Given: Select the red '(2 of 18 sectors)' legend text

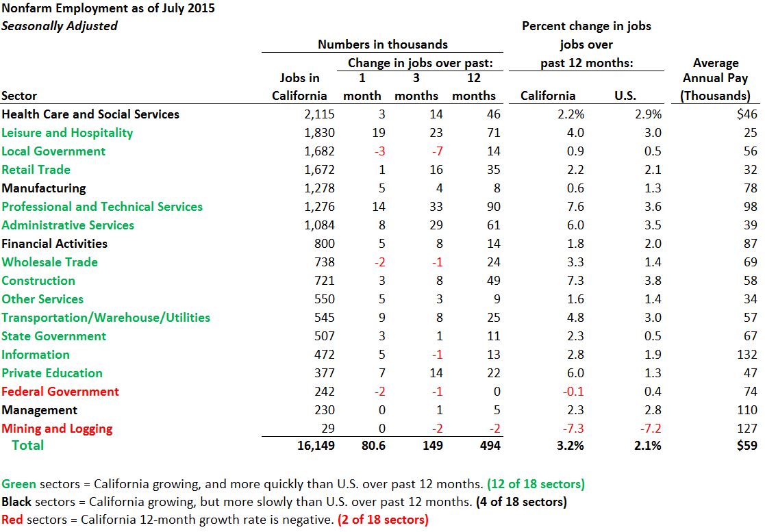Looking at the screenshot, I should 382,520.
